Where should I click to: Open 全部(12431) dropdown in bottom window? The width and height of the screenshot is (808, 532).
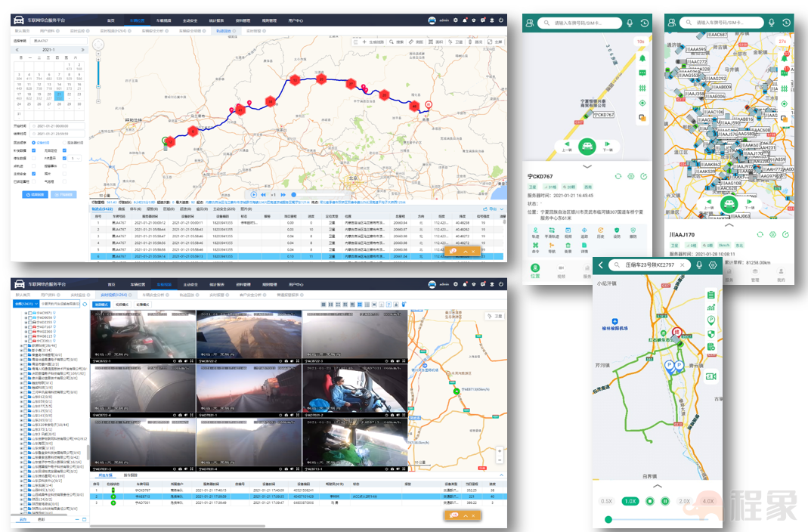pos(25,304)
